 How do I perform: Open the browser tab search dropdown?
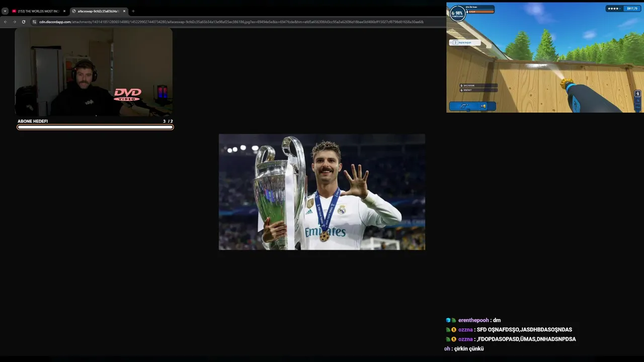click(x=5, y=11)
